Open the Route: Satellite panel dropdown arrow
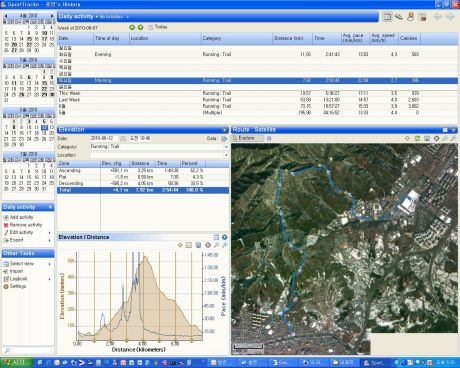Viewport: 460px width, 368px height. (453, 130)
